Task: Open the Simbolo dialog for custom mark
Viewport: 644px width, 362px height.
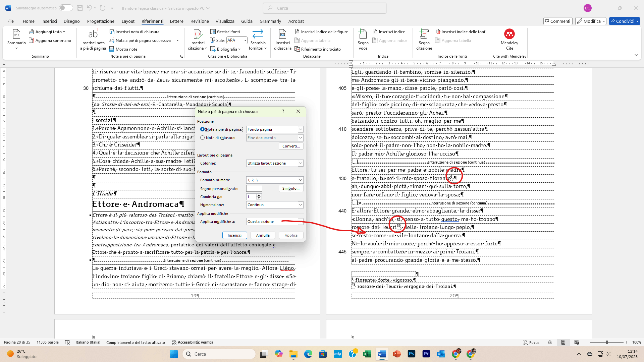Action: (290, 188)
